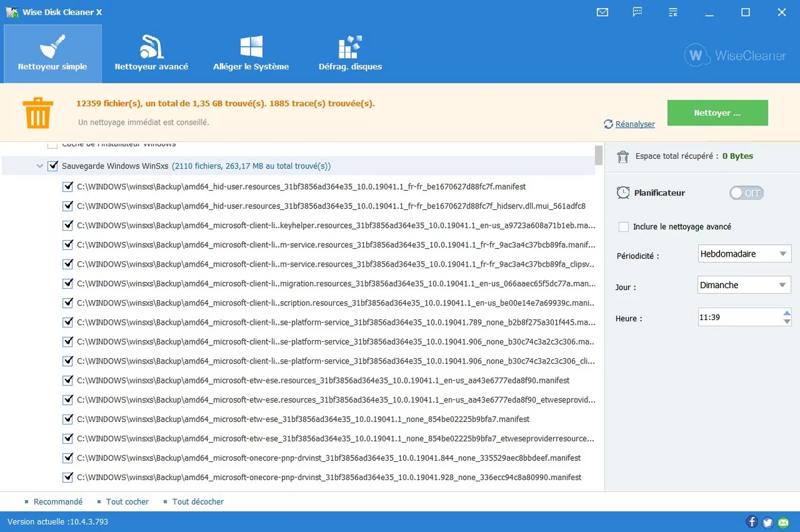Select etweseproviderresource file row
This screenshot has height=532, width=800.
click(x=336, y=438)
